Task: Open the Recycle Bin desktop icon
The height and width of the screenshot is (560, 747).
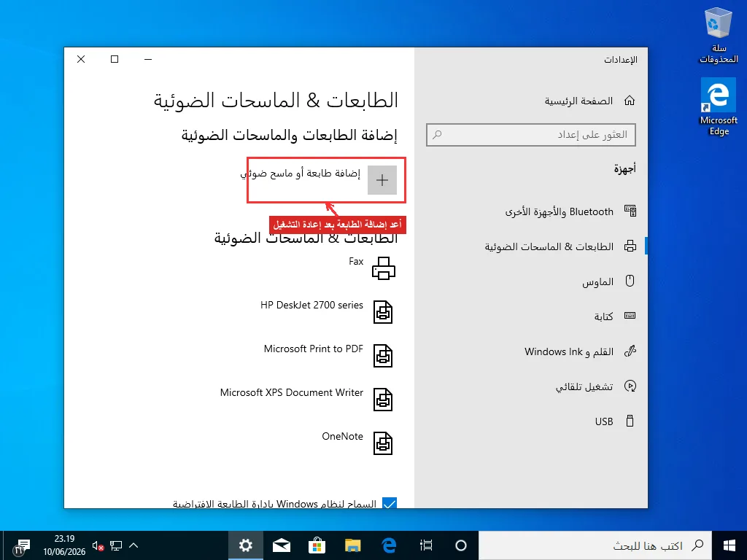Action: point(719,36)
